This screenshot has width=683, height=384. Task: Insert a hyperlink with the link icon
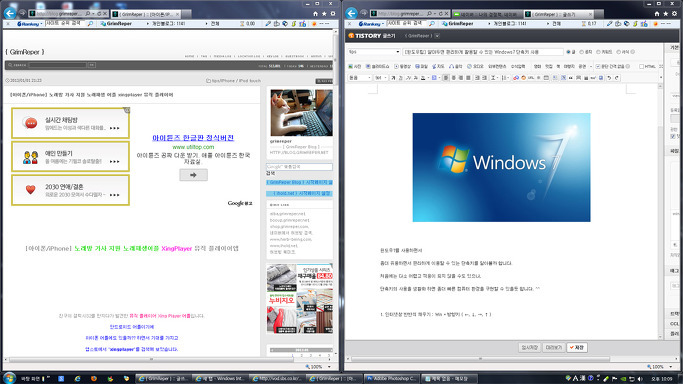tap(516, 78)
